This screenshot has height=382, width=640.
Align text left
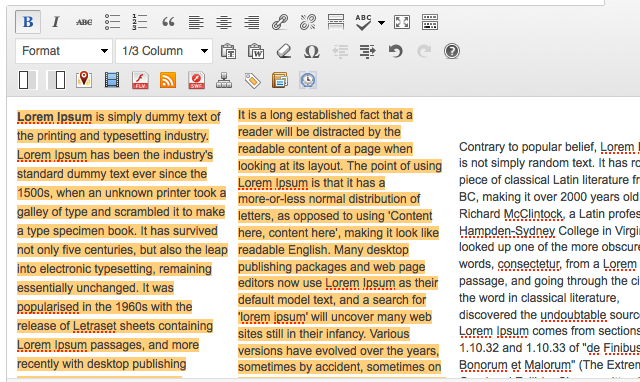(196, 22)
